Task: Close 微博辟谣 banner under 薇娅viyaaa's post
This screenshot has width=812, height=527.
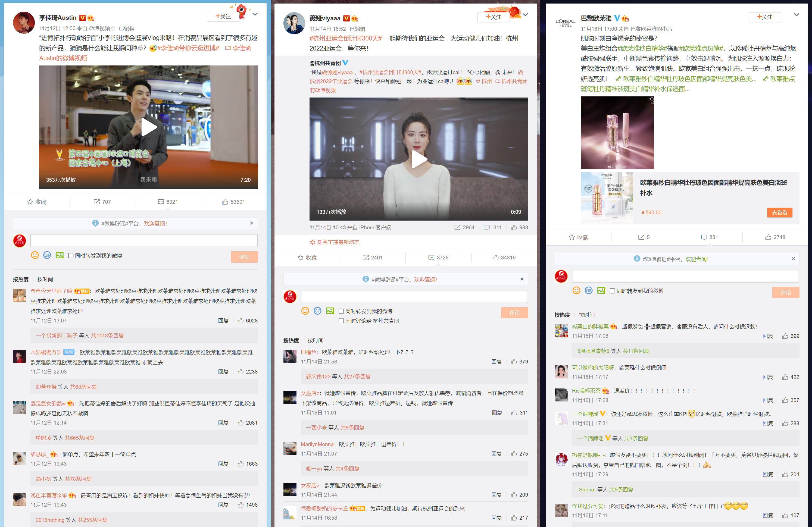Action: (x=522, y=279)
